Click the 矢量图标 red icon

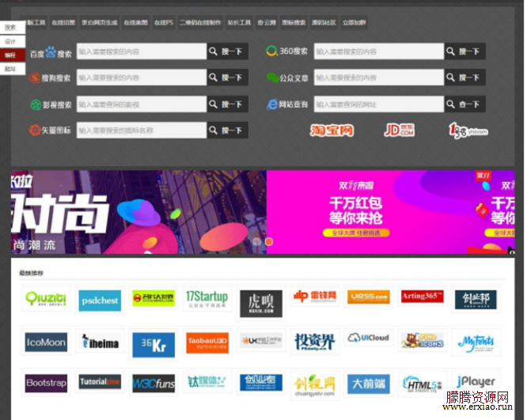click(x=34, y=130)
